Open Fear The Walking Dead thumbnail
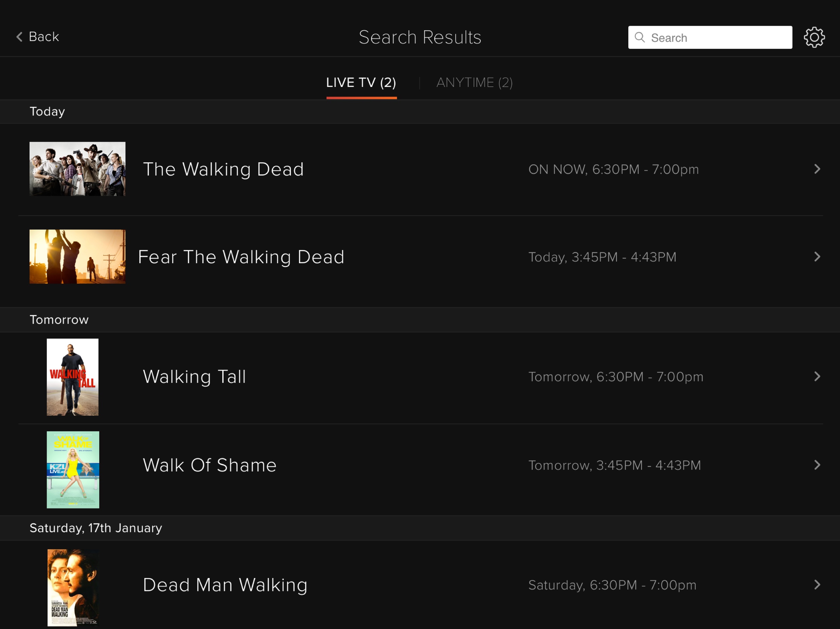The width and height of the screenshot is (840, 629). pos(77,257)
